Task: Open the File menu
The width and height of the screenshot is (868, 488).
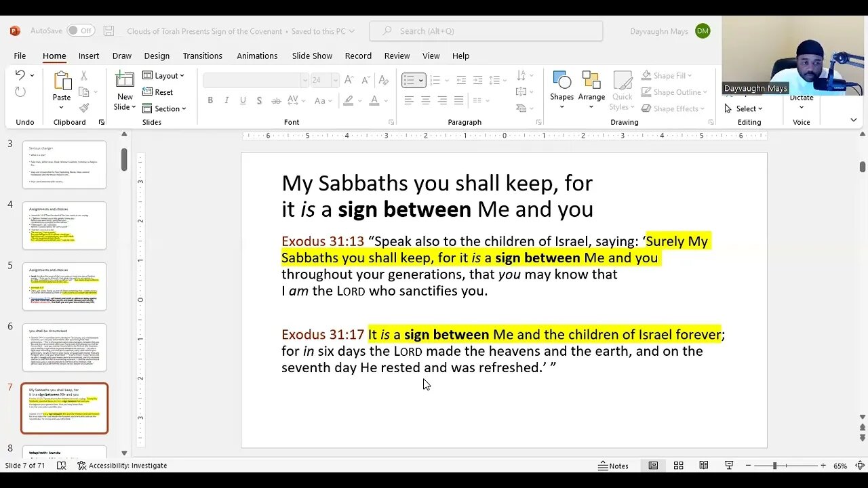Action: pyautogui.click(x=20, y=56)
